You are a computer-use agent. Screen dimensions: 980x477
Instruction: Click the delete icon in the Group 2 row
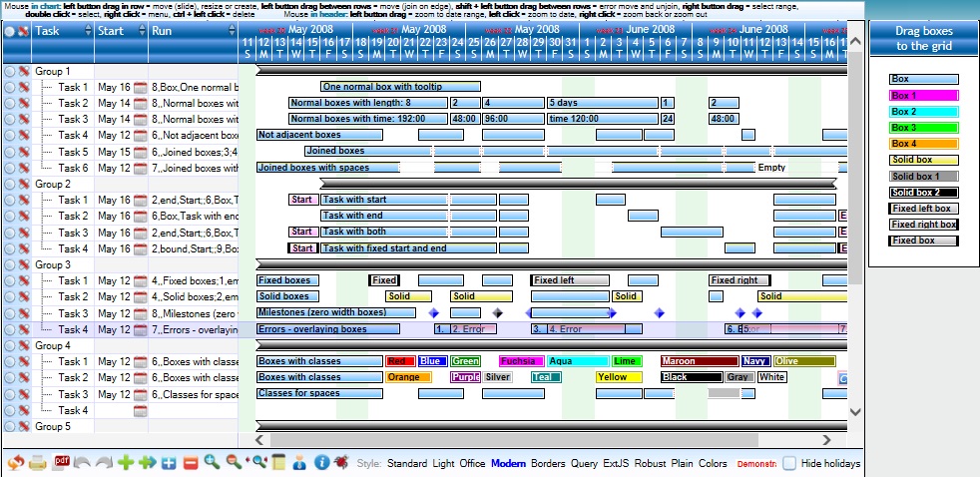pos(24,185)
